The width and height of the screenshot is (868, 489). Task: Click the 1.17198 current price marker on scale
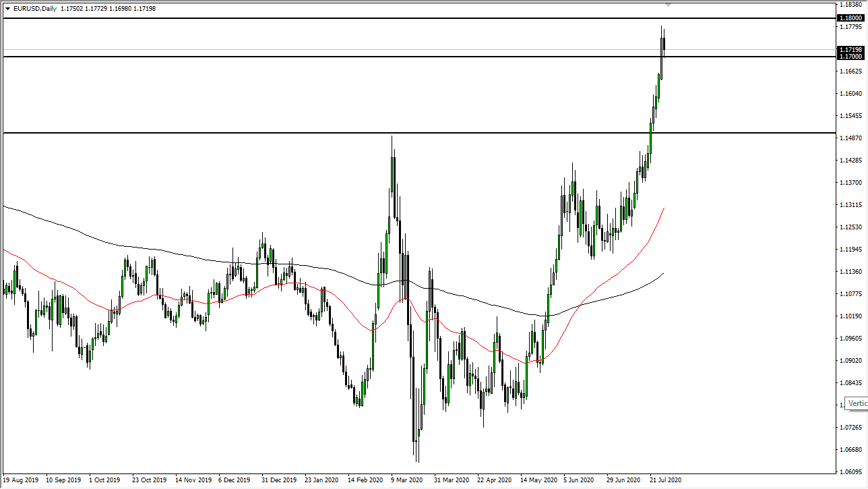pyautogui.click(x=850, y=49)
